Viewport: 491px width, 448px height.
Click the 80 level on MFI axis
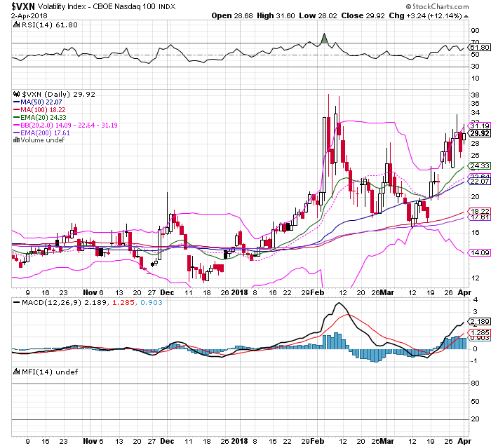(475, 383)
